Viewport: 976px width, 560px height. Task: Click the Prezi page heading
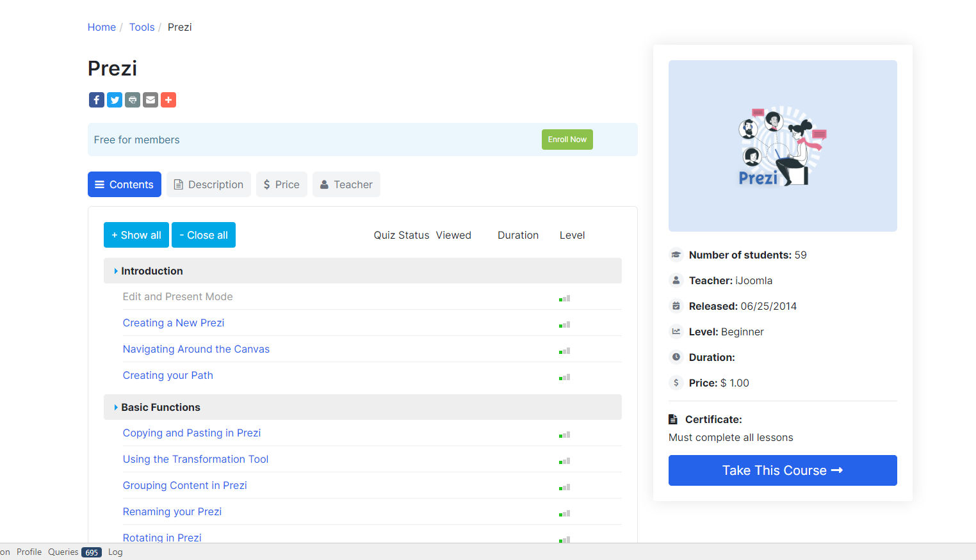pos(112,68)
